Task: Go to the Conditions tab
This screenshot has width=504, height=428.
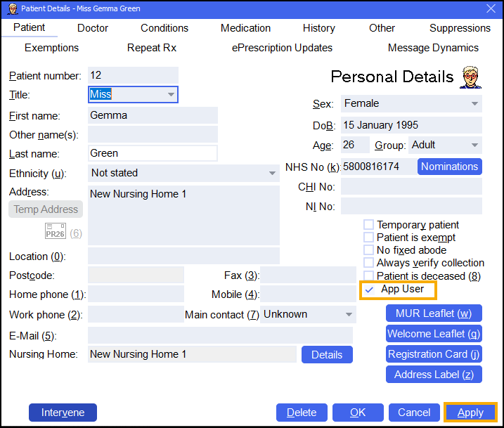Action: pyautogui.click(x=164, y=28)
